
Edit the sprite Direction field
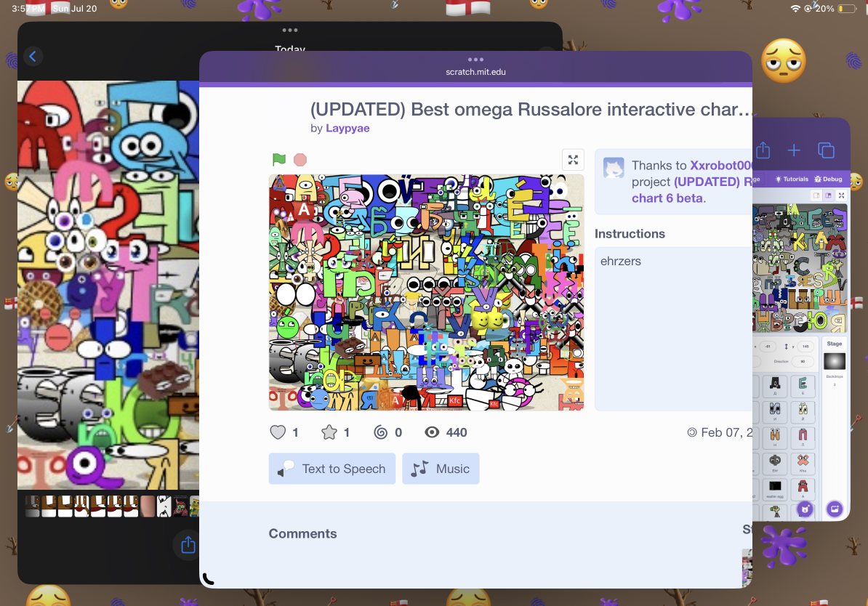click(803, 361)
